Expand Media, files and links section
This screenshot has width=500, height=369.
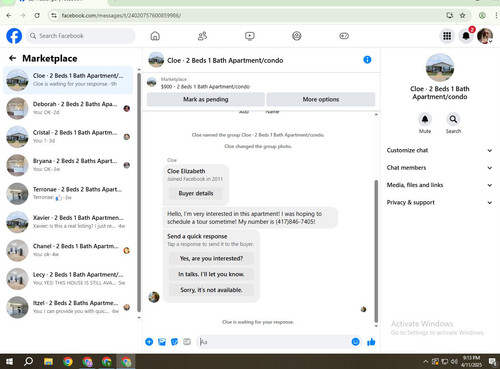(x=439, y=185)
